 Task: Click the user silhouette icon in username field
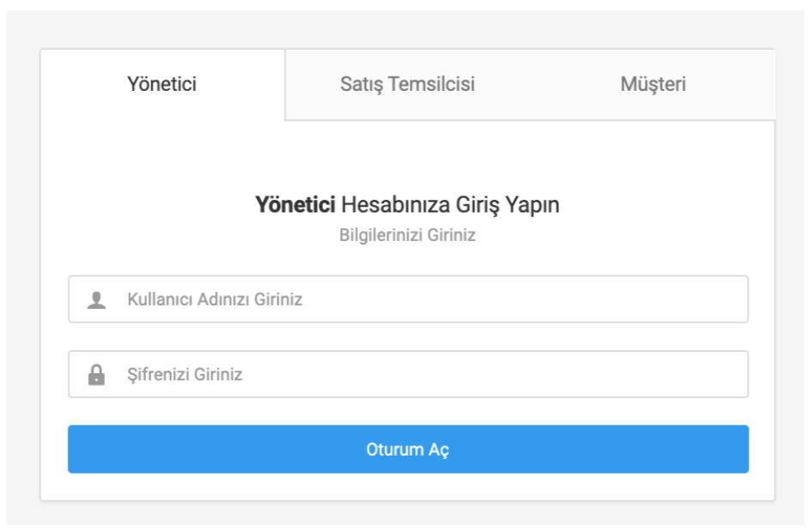[96, 300]
